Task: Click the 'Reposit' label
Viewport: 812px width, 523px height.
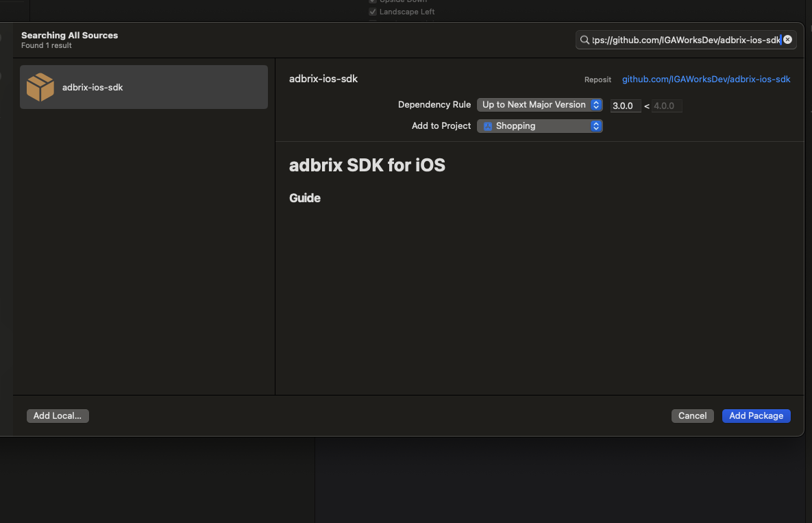Action: click(598, 80)
